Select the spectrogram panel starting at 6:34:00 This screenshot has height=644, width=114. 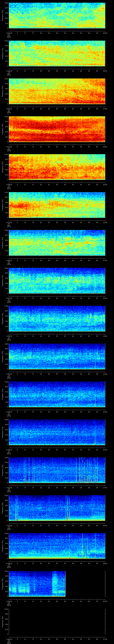[57, 394]
